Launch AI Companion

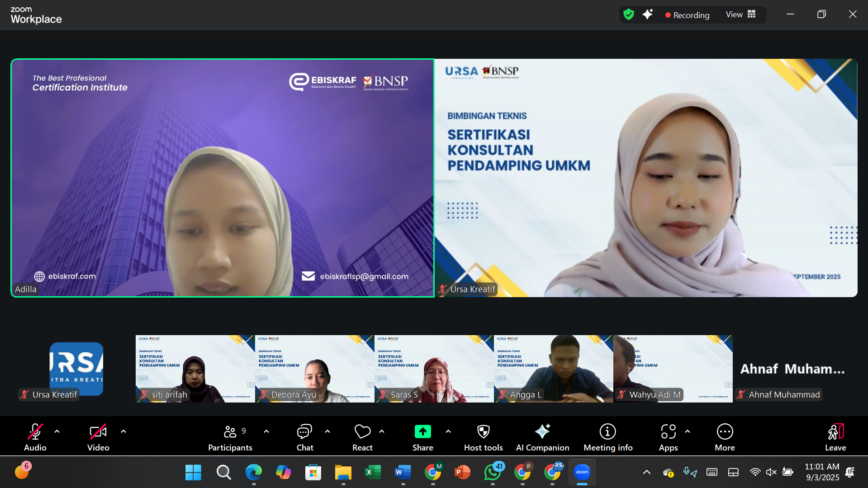(x=542, y=437)
